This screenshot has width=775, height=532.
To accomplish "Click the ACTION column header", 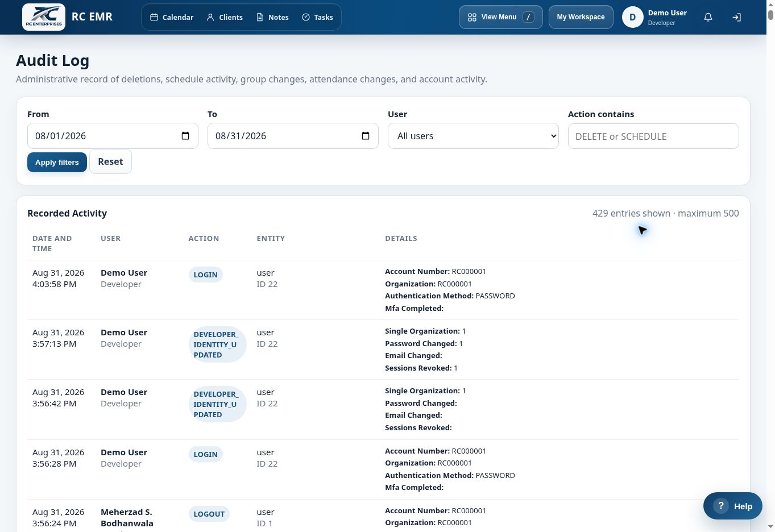I will 204,238.
